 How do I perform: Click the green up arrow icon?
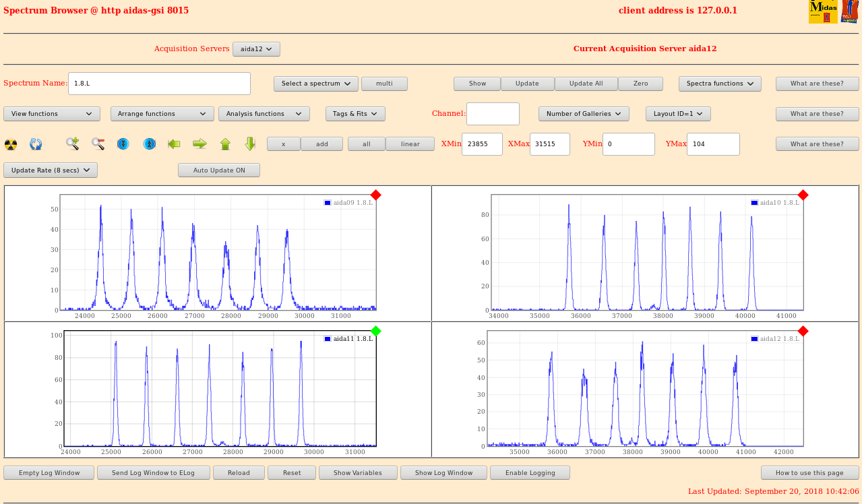click(225, 144)
